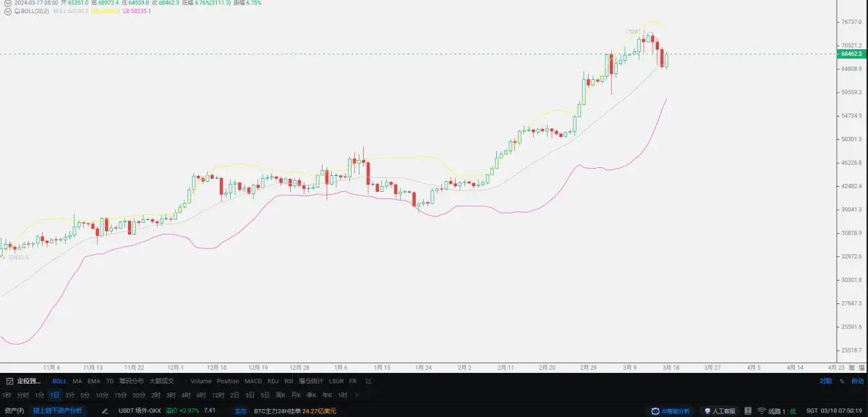Click the pencil edit icon in status bar
The height and width of the screenshot is (417, 868).
[105, 410]
